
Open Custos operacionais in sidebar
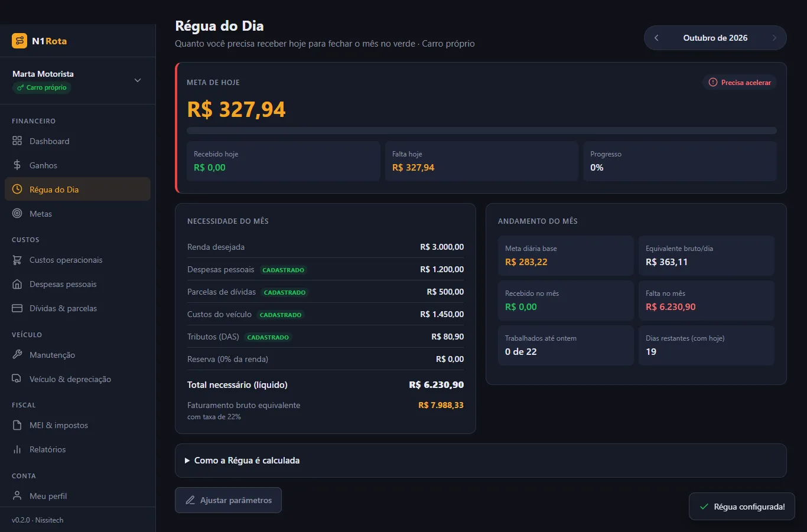point(77,260)
